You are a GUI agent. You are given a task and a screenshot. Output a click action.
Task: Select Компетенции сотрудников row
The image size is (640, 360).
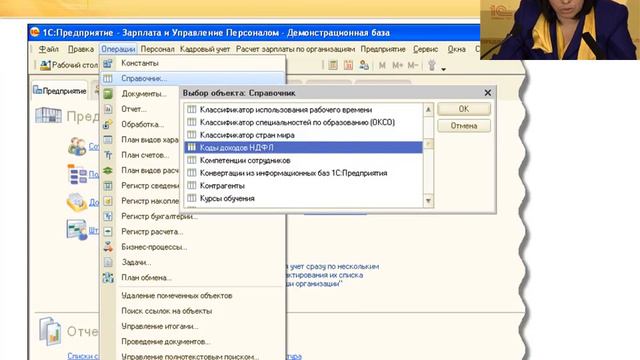click(303, 160)
